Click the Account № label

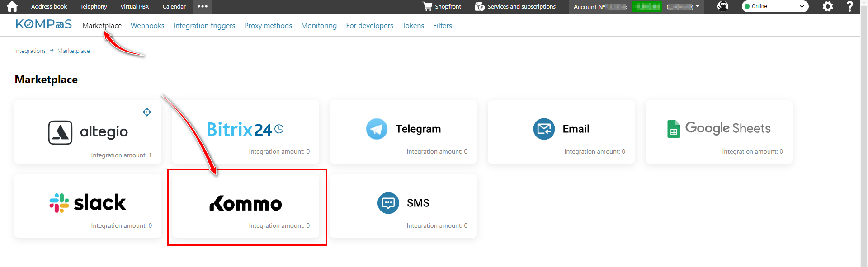pos(590,6)
